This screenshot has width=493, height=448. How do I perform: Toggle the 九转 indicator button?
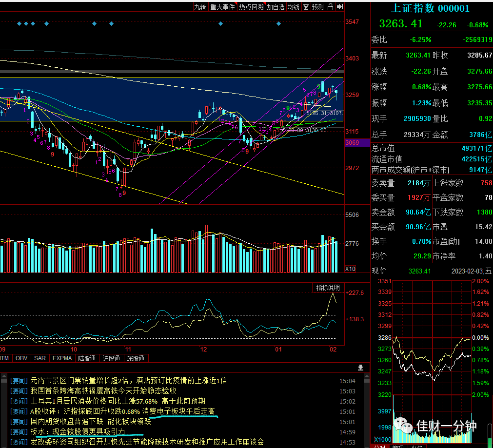pyautogui.click(x=200, y=7)
